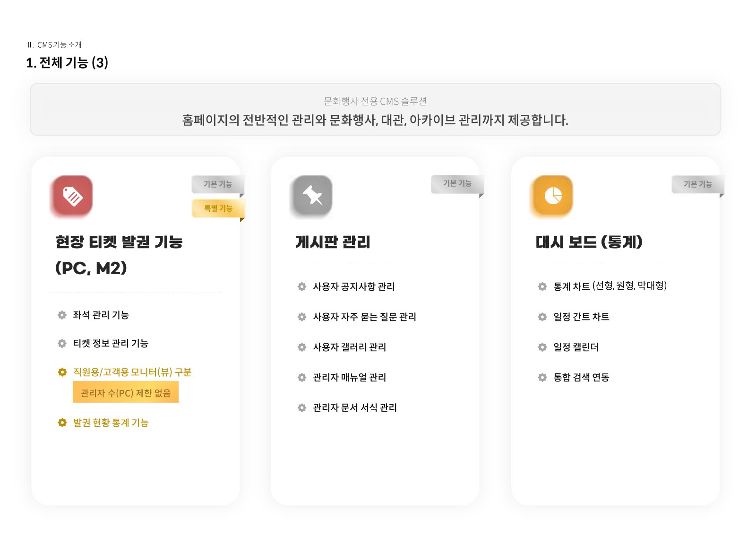Click the orange pie chart icon
Image resolution: width=756 pixels, height=535 pixels.
click(x=552, y=196)
